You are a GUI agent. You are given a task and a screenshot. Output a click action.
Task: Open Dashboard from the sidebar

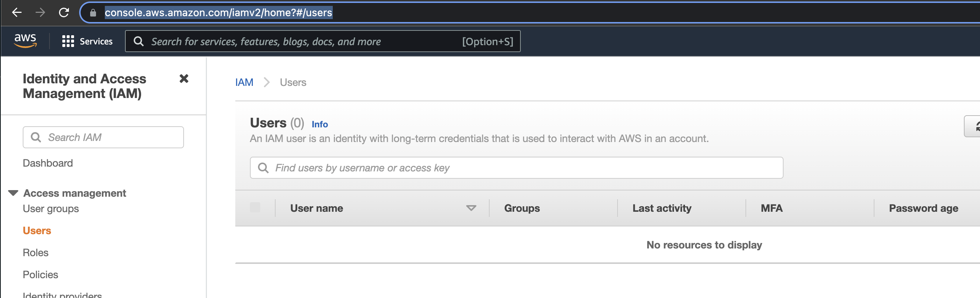(48, 163)
